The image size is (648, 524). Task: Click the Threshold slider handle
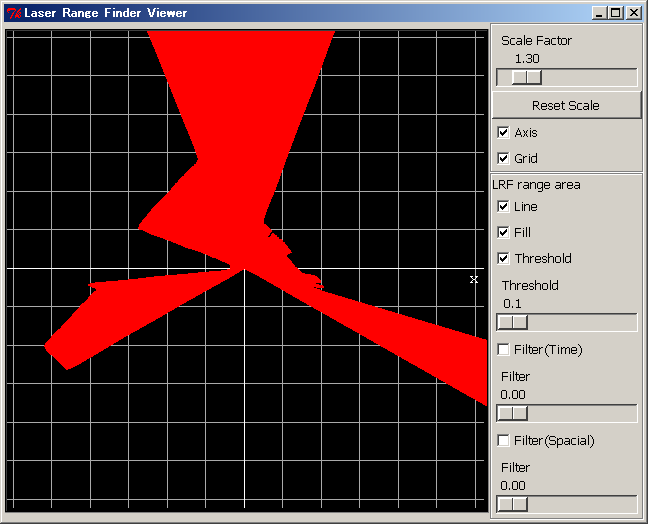[512, 322]
